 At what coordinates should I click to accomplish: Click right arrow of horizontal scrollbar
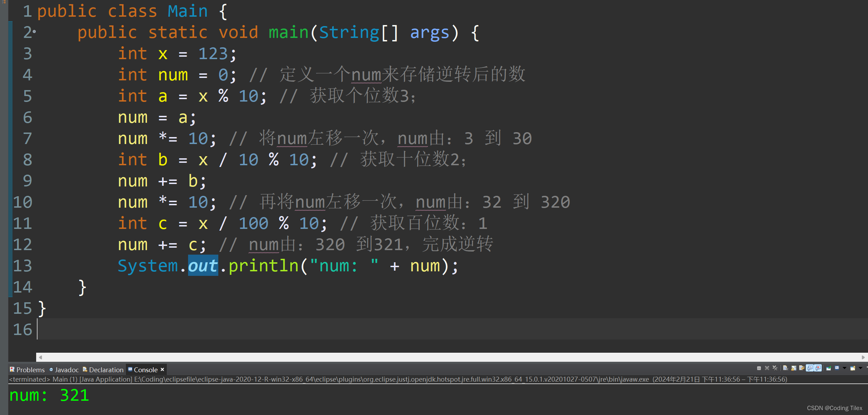click(x=863, y=357)
